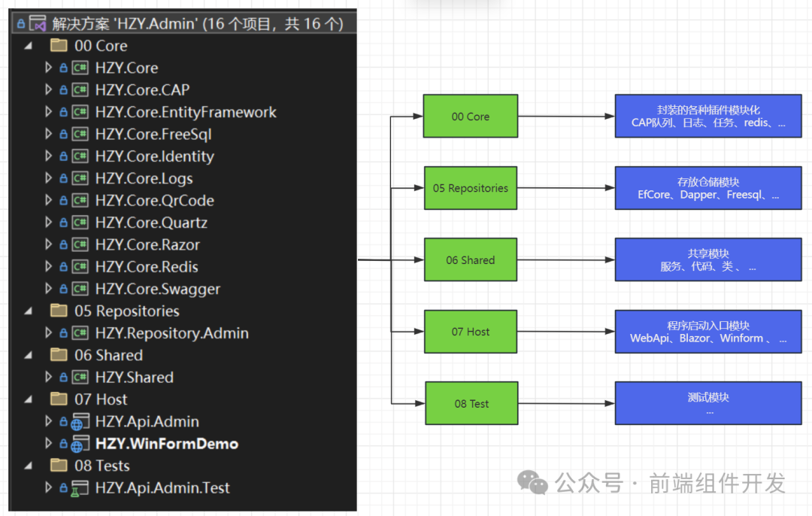Collapse the 06 Shared folder
This screenshot has height=516, width=812.
point(29,355)
